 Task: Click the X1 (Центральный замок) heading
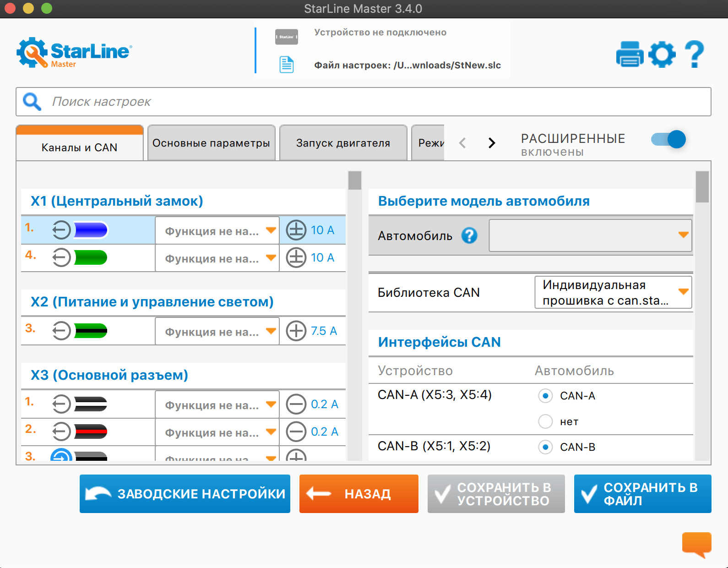tap(117, 201)
